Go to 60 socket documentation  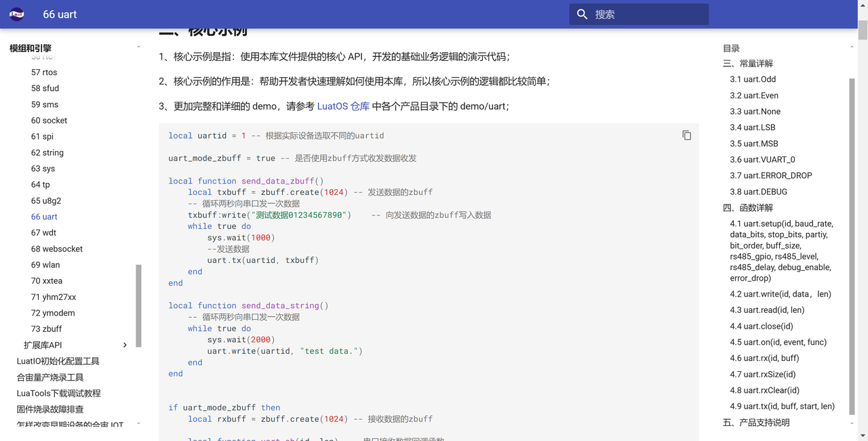[49, 121]
